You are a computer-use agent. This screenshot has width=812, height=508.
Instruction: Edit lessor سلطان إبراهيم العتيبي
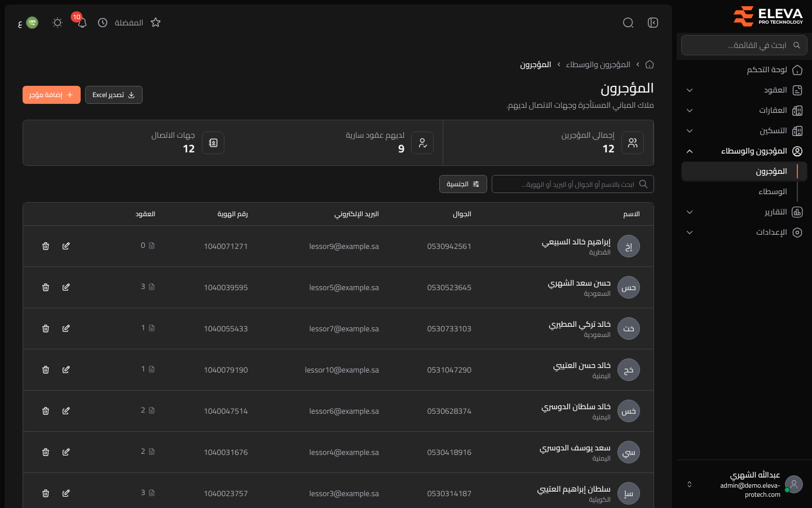pos(66,493)
